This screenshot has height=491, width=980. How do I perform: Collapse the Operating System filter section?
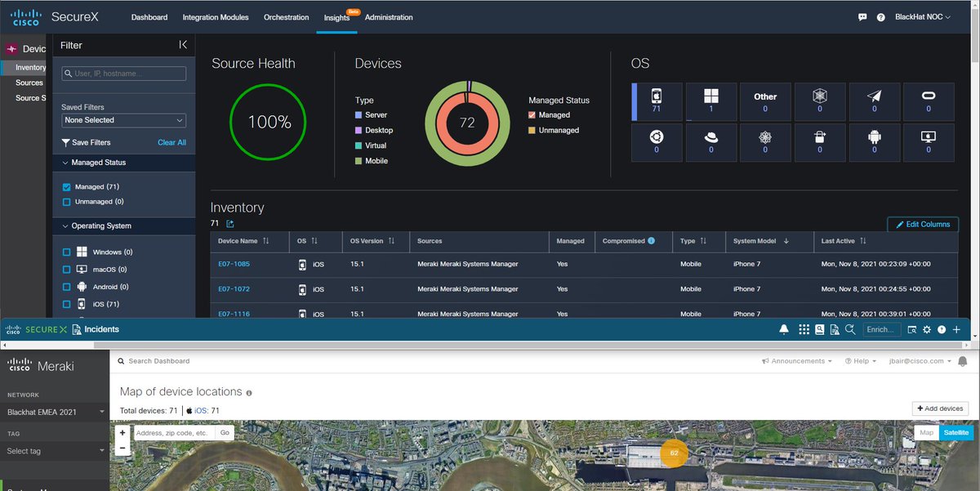coord(123,225)
